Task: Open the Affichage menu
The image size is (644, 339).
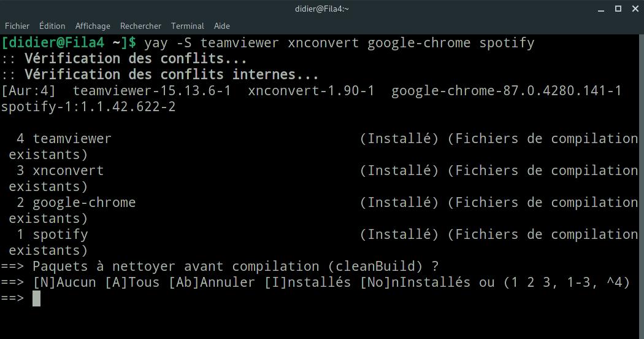Action: pos(93,26)
